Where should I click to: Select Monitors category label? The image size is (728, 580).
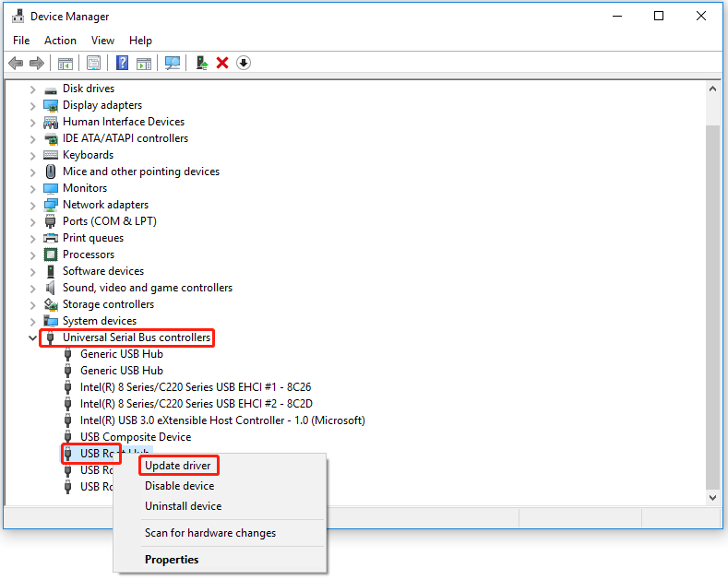pyautogui.click(x=85, y=188)
